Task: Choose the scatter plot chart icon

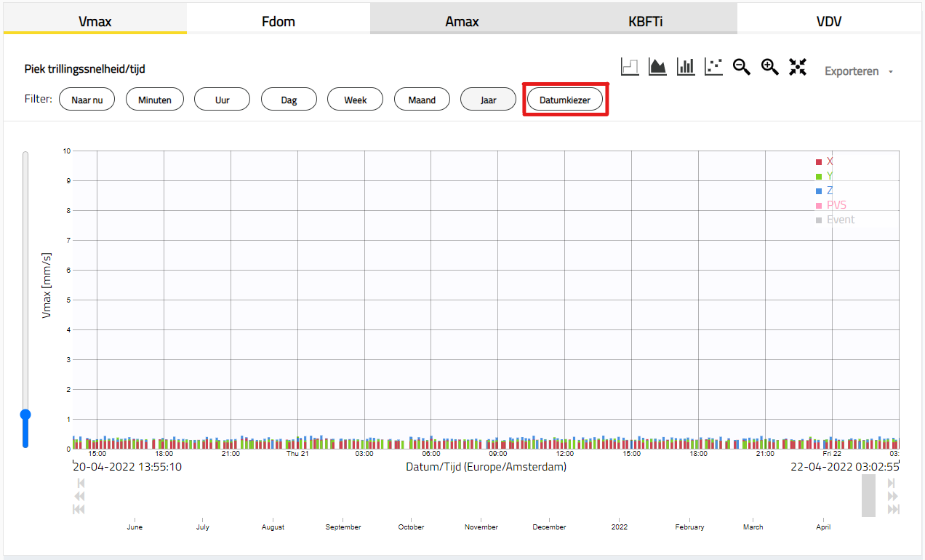Action: [x=713, y=67]
